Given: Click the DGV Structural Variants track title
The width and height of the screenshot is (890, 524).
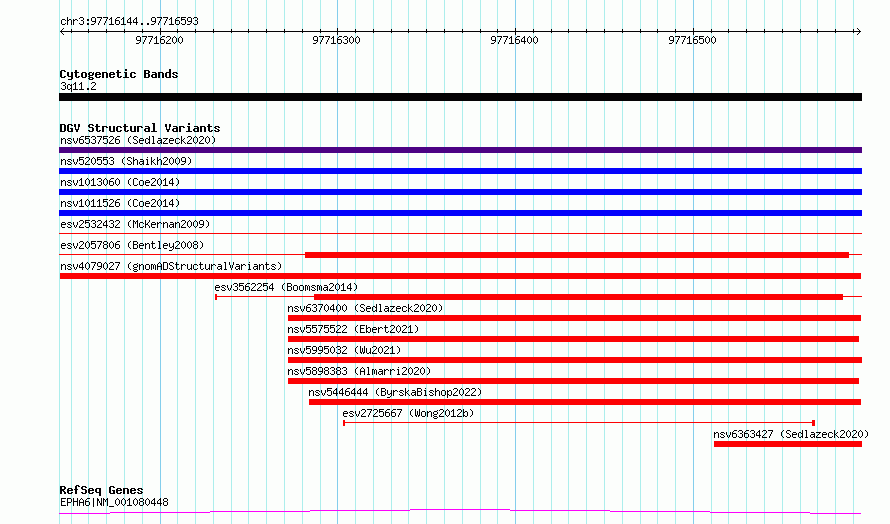Looking at the screenshot, I should (x=140, y=128).
